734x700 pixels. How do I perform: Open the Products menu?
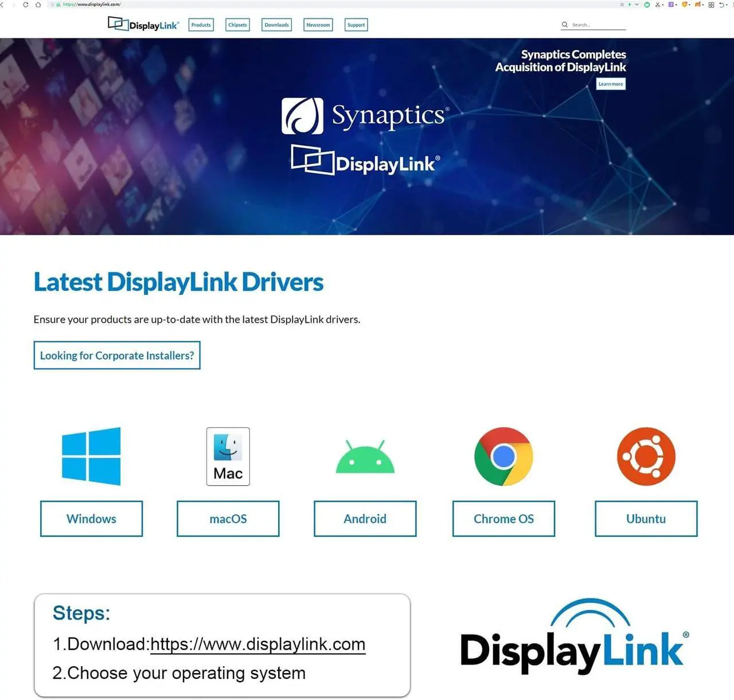(x=201, y=25)
